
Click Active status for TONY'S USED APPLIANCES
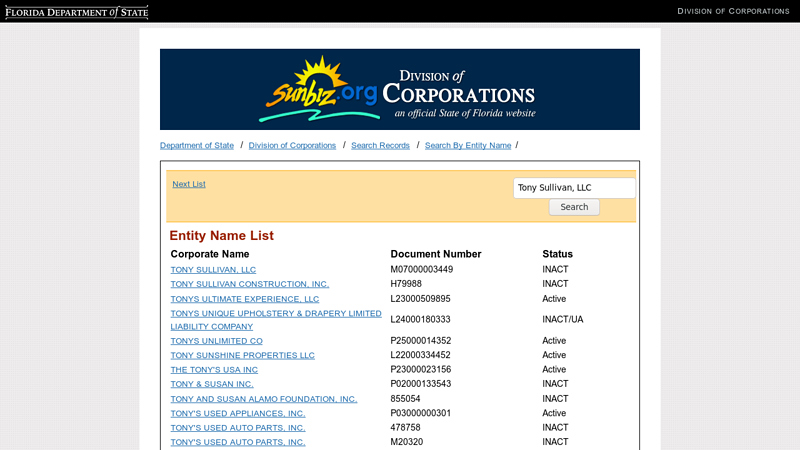pos(554,413)
